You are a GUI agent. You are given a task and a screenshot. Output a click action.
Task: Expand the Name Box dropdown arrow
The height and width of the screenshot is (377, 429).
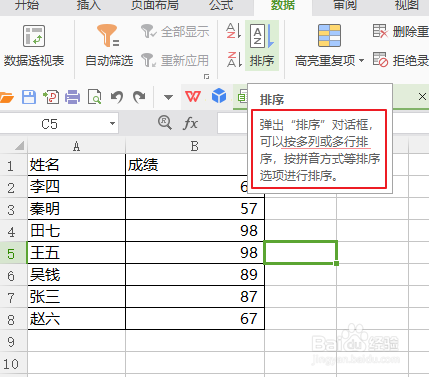click(112, 124)
